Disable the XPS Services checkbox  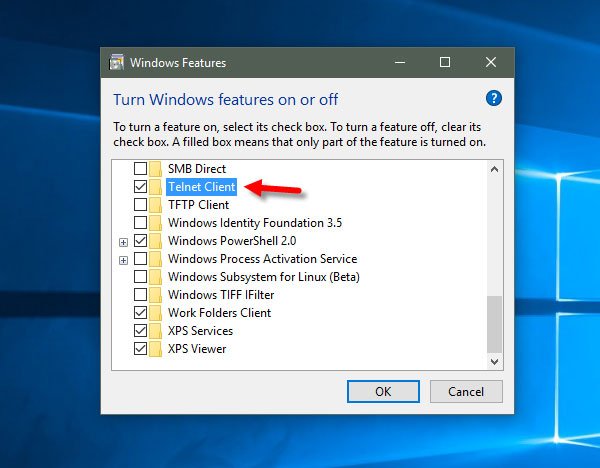pos(140,331)
